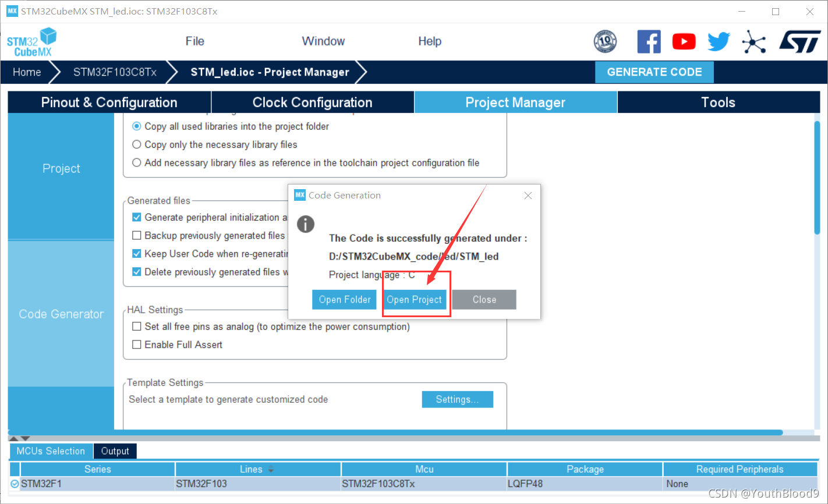This screenshot has height=504, width=828.
Task: Click Open Folder in the dialog
Action: point(345,300)
